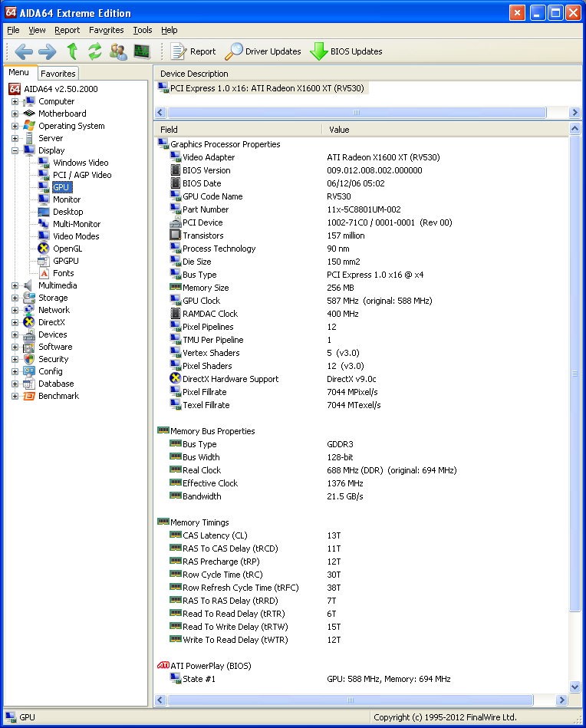Select the Windows Video tree item
This screenshot has height=728, width=586.
pyautogui.click(x=81, y=163)
